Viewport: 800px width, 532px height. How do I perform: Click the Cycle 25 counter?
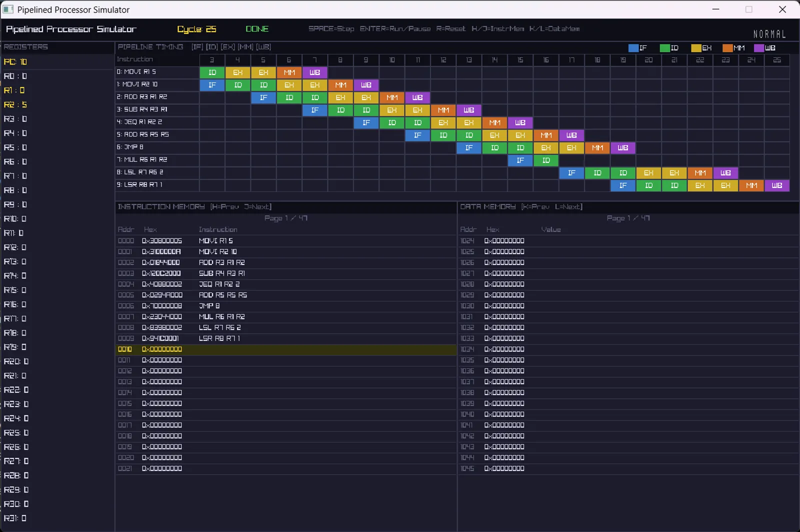click(196, 29)
